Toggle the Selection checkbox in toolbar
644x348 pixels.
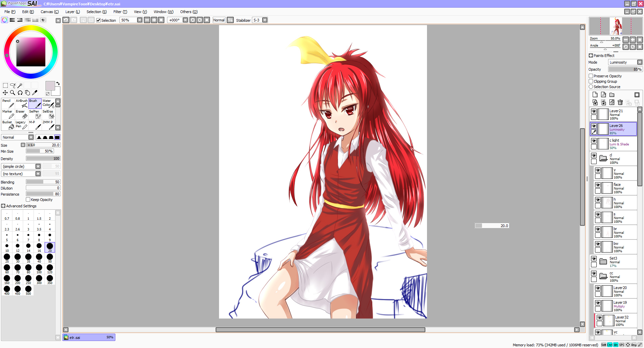pyautogui.click(x=99, y=20)
